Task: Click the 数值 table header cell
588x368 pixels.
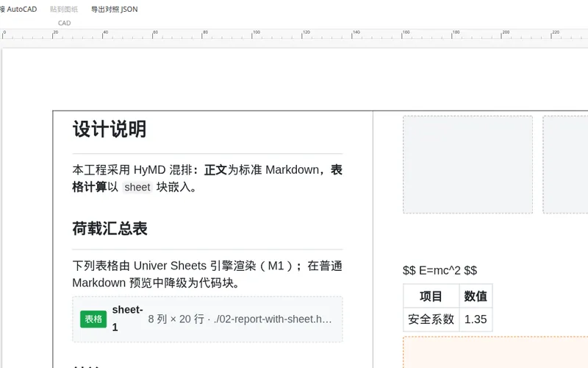Action: tap(476, 296)
